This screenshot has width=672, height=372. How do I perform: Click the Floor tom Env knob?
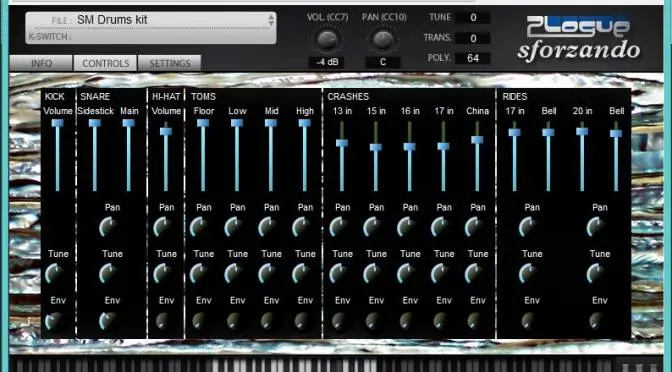[199, 321]
